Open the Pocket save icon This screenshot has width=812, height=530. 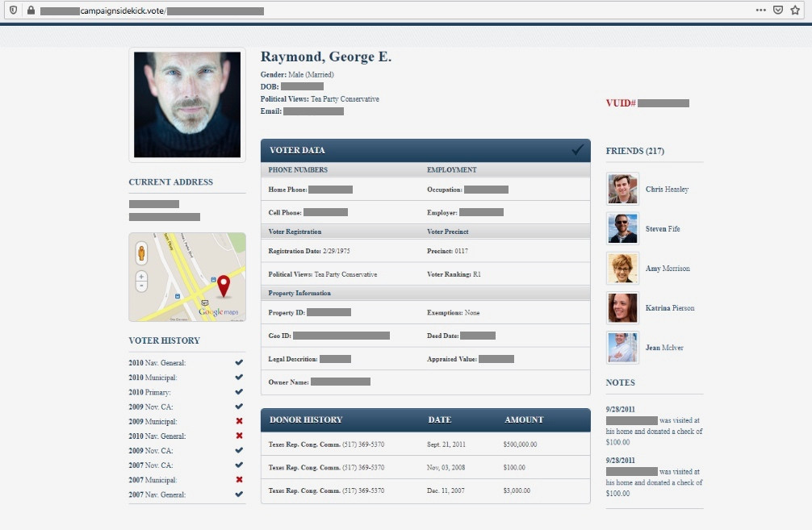click(x=778, y=10)
